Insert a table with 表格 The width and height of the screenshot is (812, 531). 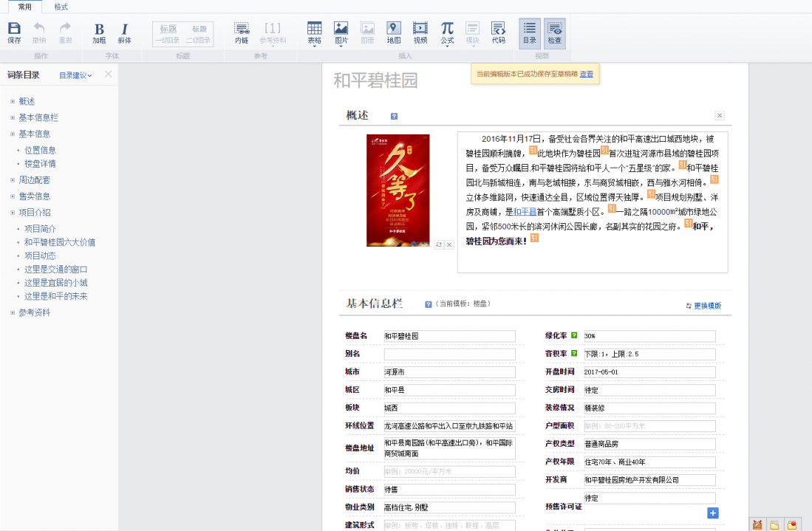point(314,32)
